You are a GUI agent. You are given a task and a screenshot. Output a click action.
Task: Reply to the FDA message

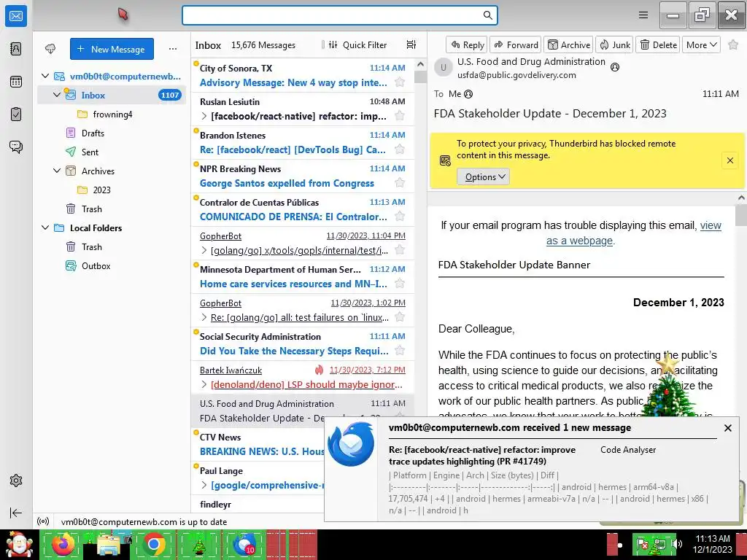point(467,44)
